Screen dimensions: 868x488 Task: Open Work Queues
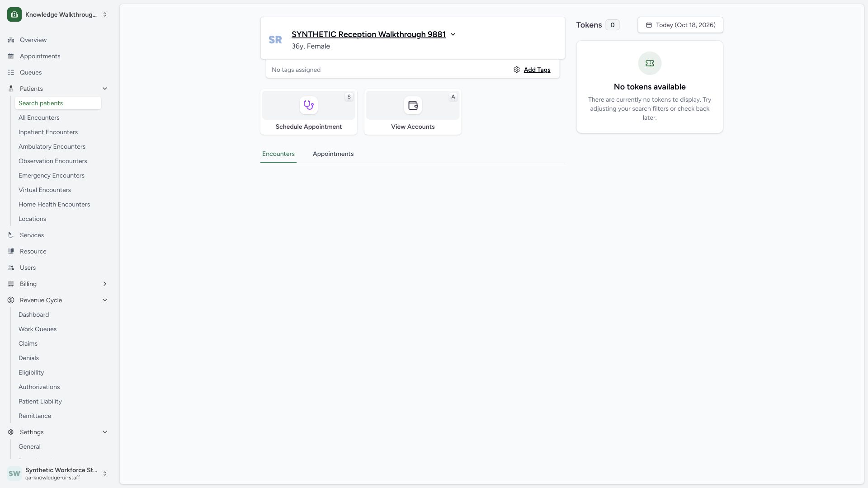(x=38, y=329)
